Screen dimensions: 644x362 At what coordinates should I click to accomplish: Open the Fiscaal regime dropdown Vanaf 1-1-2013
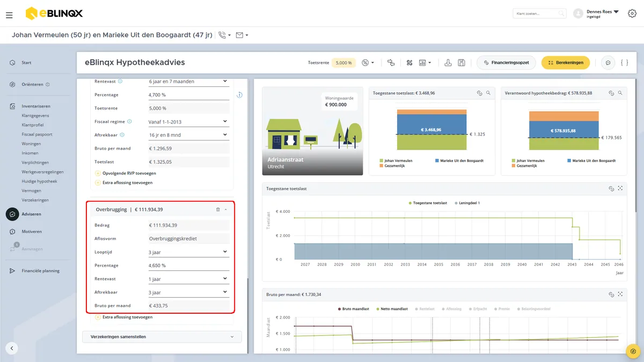pyautogui.click(x=188, y=122)
